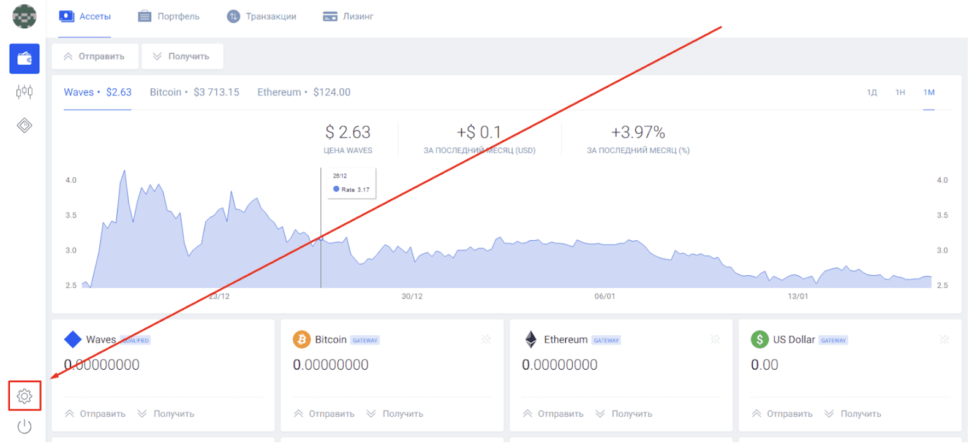Show the Bitcoin $3 713.15 chart tab

tap(195, 93)
